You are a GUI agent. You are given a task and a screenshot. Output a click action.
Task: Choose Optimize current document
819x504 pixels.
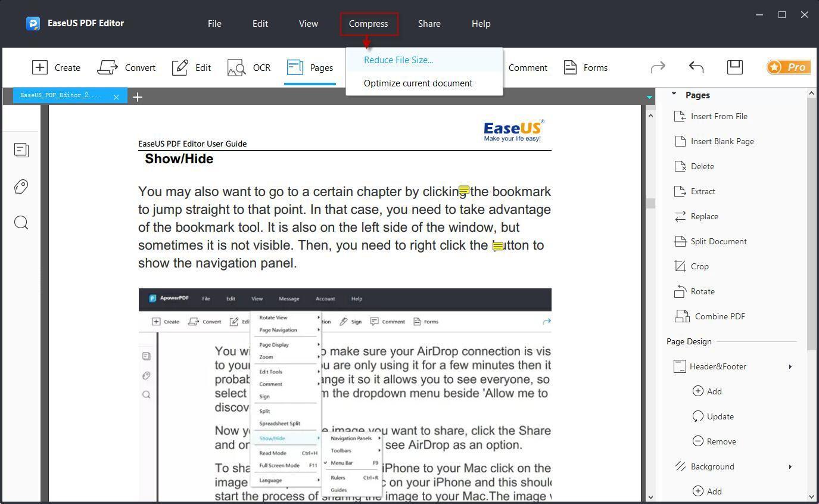pos(424,83)
